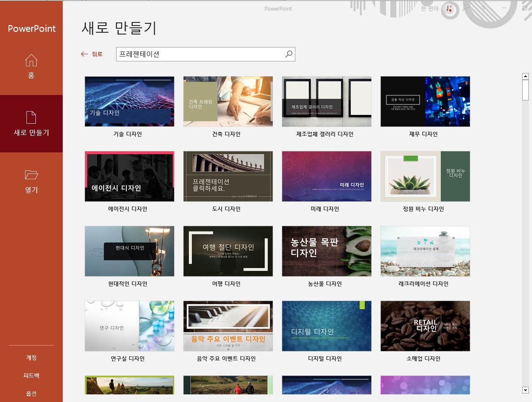Select the 농산물 목판 디자인 template
532x402 pixels.
326,251
